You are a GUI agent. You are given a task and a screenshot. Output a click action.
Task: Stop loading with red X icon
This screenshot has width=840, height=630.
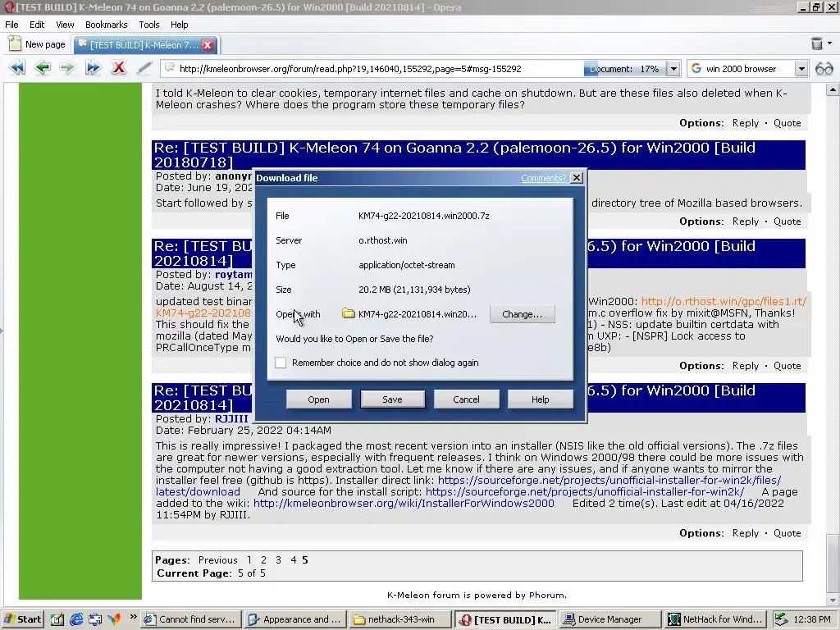(x=118, y=68)
